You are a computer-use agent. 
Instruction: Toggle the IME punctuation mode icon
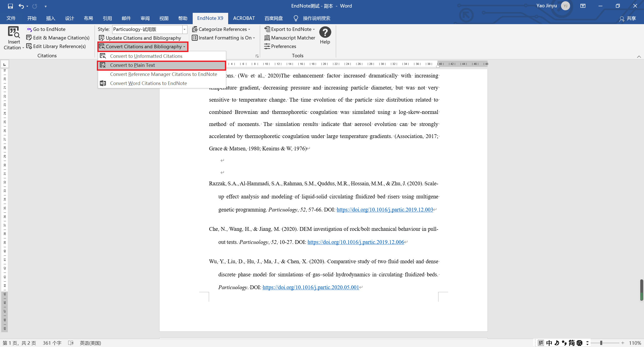tap(564, 343)
